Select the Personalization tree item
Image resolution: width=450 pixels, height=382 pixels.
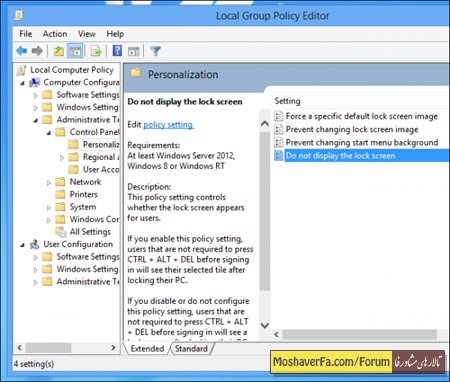pyautogui.click(x=101, y=144)
